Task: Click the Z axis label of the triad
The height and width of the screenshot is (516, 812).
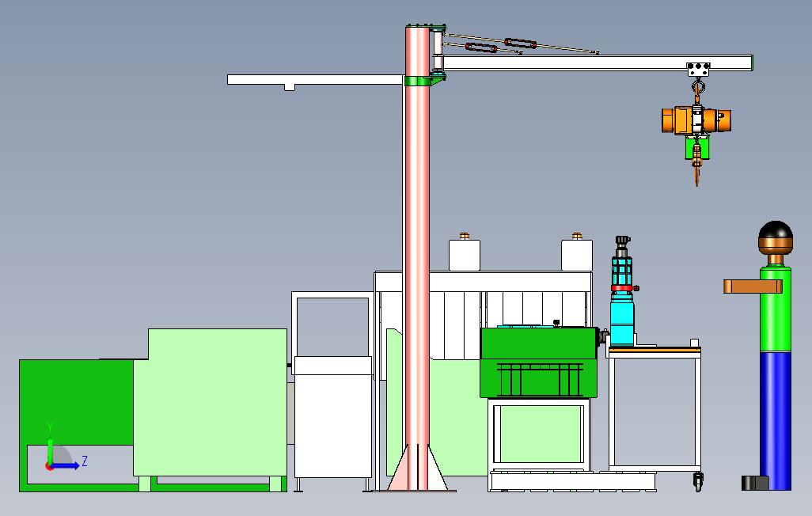Action: coord(85,461)
